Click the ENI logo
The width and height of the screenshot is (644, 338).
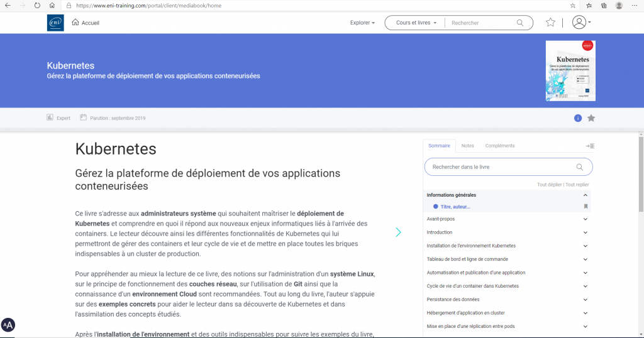(55, 23)
